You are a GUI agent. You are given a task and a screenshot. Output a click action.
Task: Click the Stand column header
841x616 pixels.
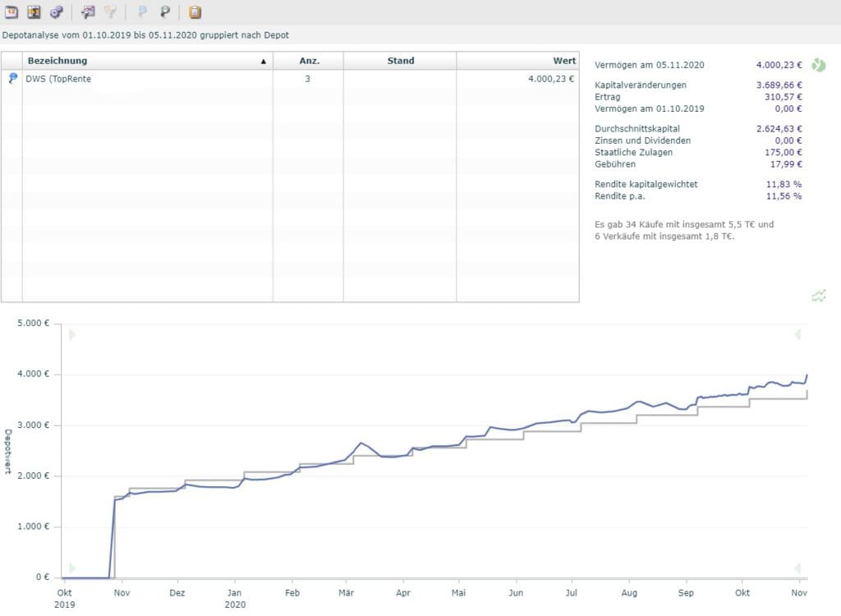(400, 61)
